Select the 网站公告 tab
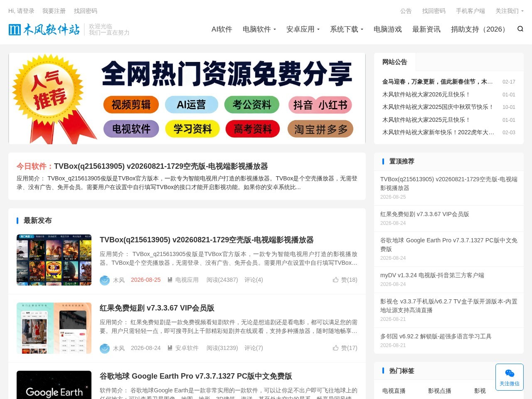The width and height of the screenshot is (532, 399). tap(395, 62)
